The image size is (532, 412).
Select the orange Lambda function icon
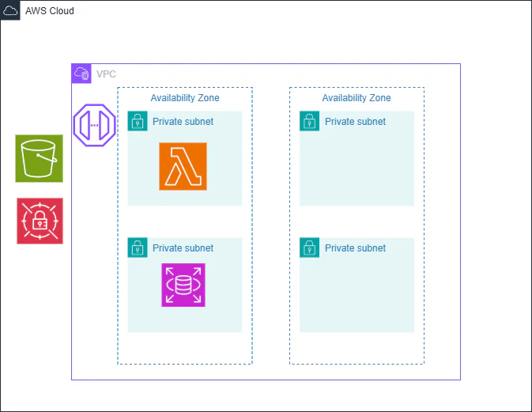(x=183, y=166)
